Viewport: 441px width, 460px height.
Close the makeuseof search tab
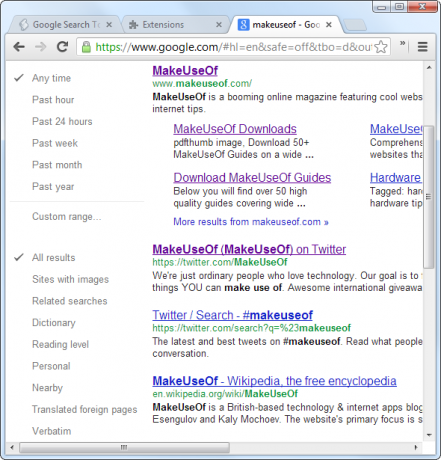click(x=329, y=25)
